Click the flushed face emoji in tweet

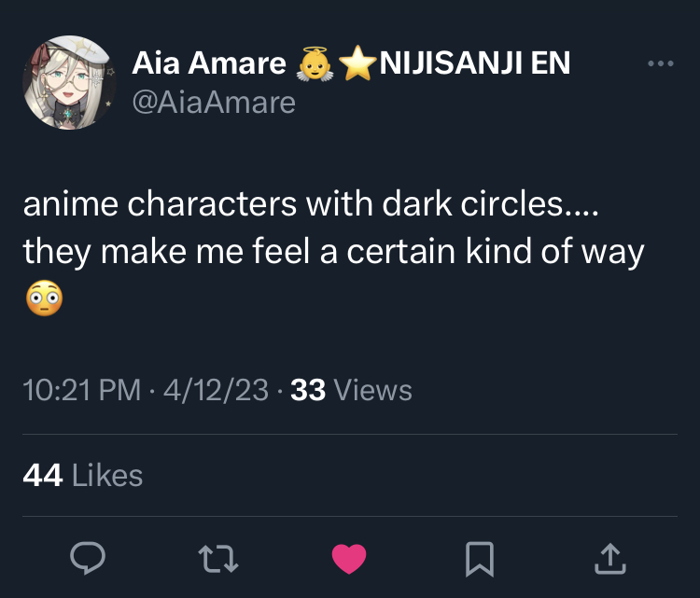click(x=43, y=299)
